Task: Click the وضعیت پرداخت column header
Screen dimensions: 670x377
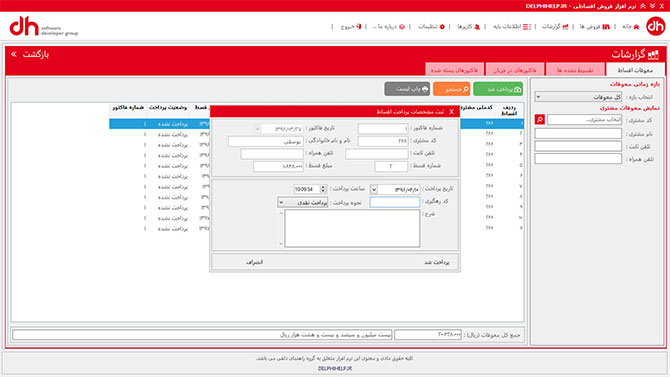Action: click(x=168, y=108)
